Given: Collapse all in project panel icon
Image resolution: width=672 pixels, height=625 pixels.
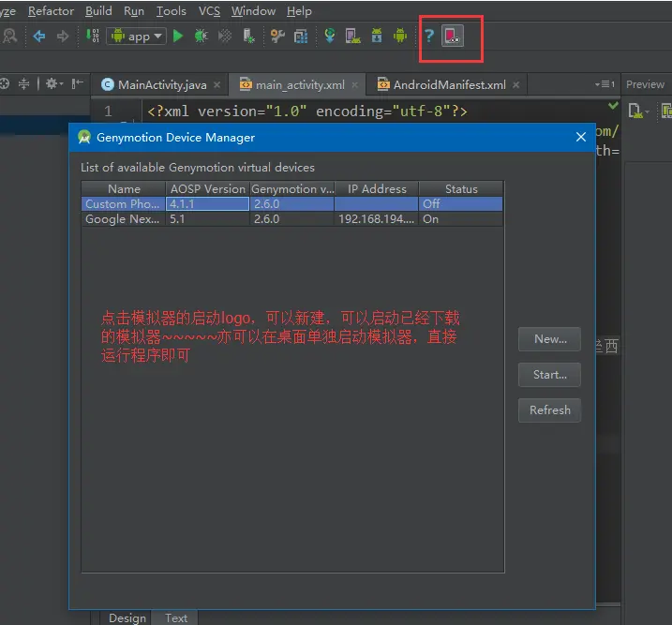Looking at the screenshot, I should [x=24, y=83].
